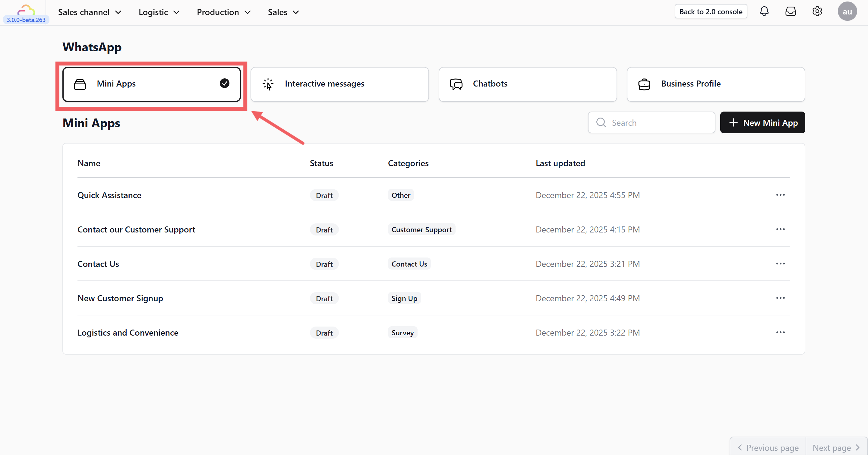
Task: Switch to the Interactive messages tab
Action: (x=339, y=84)
